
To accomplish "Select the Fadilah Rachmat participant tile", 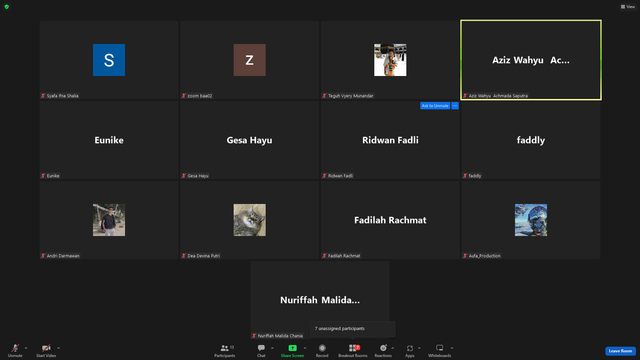I will (390, 220).
